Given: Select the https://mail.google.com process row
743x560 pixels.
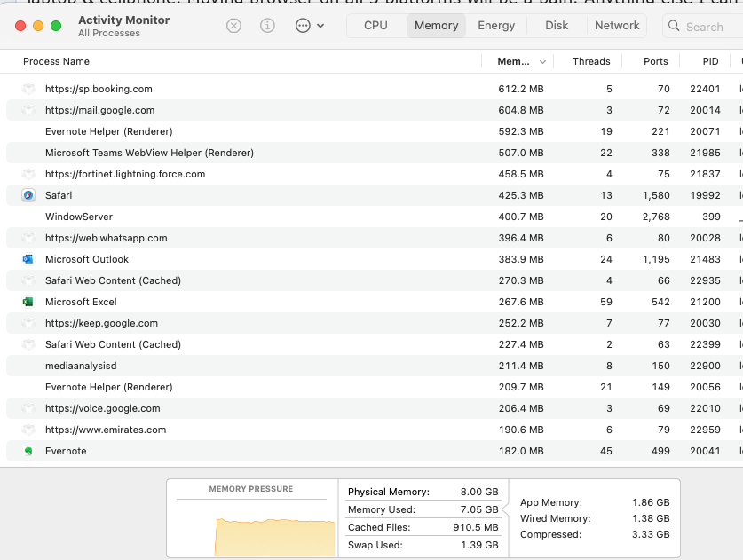Looking at the screenshot, I should [x=375, y=110].
